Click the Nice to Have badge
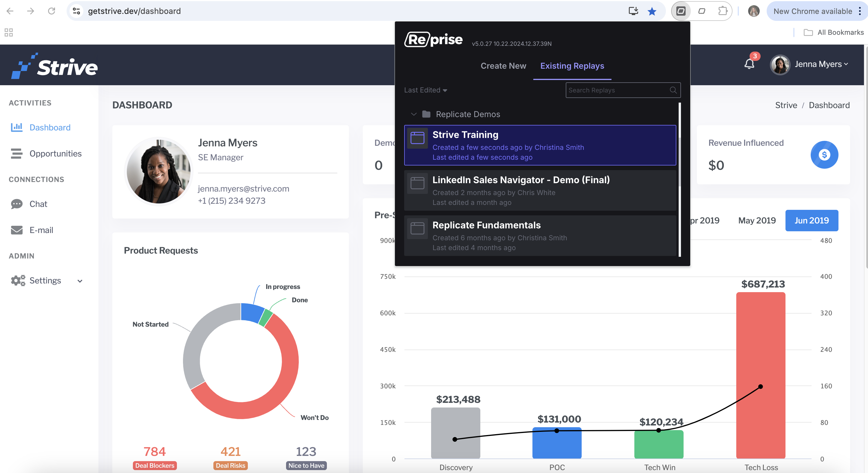Screen dimensions: 868x473 coord(306,465)
